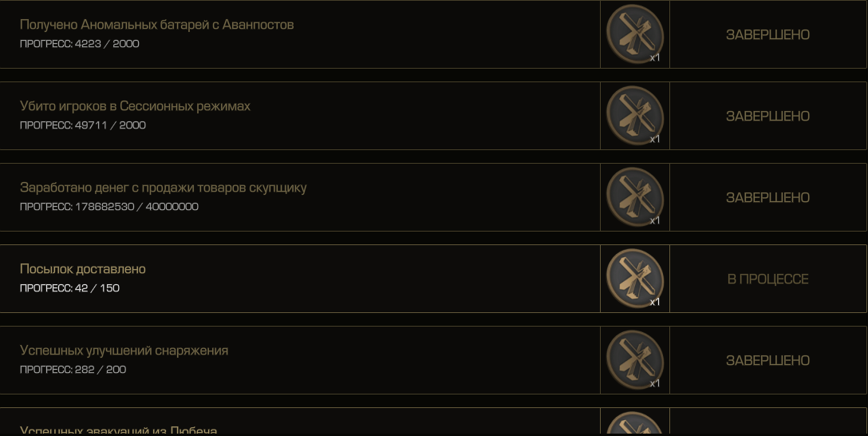
Task: Click ЗАВЕРШЕНО status for Убито игроков
Action: [767, 116]
